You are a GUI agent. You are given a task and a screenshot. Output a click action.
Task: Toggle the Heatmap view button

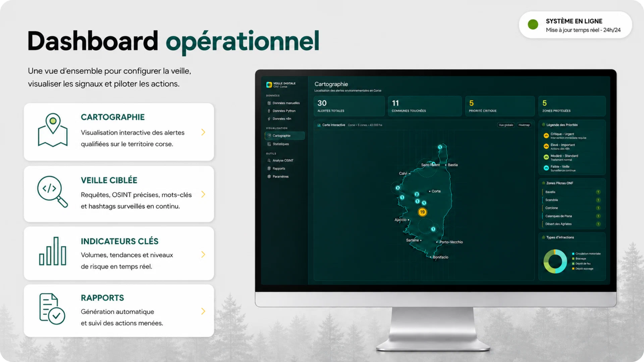point(524,125)
